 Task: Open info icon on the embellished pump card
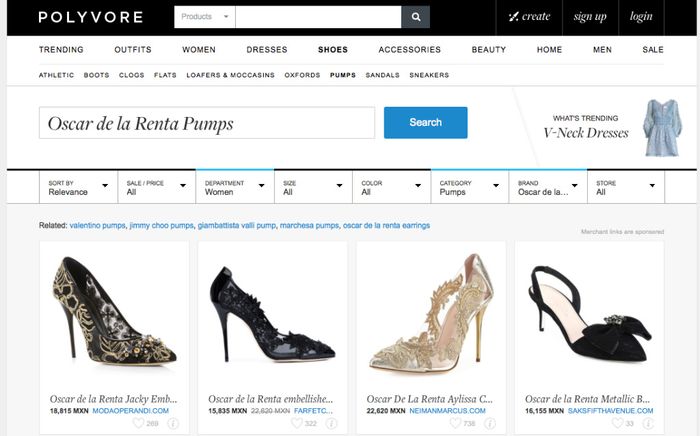pyautogui.click(x=331, y=424)
